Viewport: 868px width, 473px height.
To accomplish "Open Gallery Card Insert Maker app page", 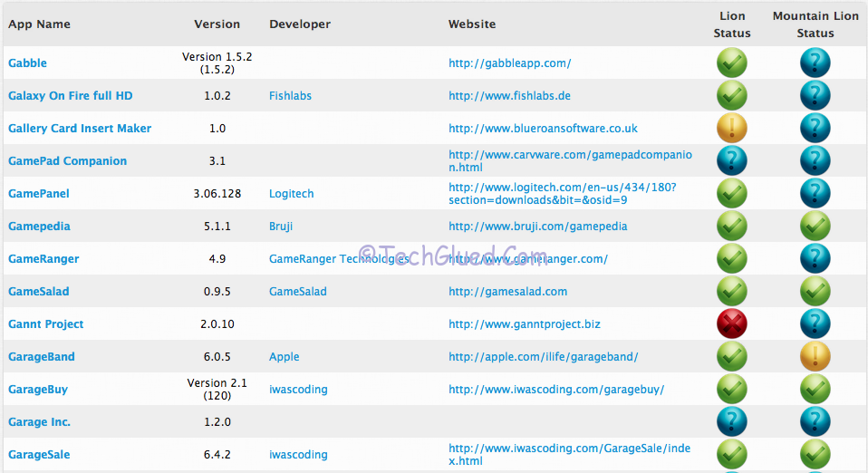I will coord(80,129).
